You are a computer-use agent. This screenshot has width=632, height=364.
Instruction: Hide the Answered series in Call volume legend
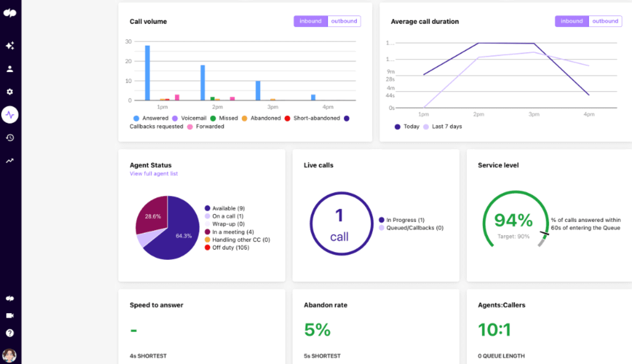154,118
